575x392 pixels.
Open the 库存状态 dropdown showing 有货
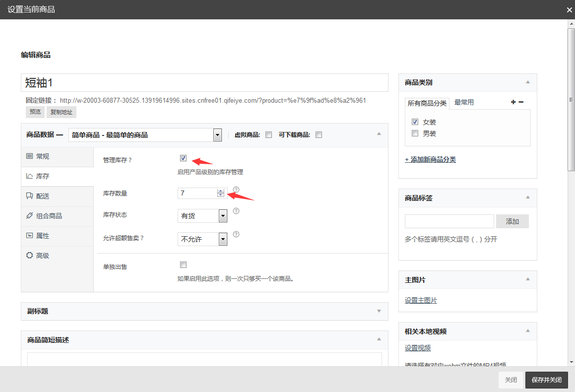click(x=202, y=216)
